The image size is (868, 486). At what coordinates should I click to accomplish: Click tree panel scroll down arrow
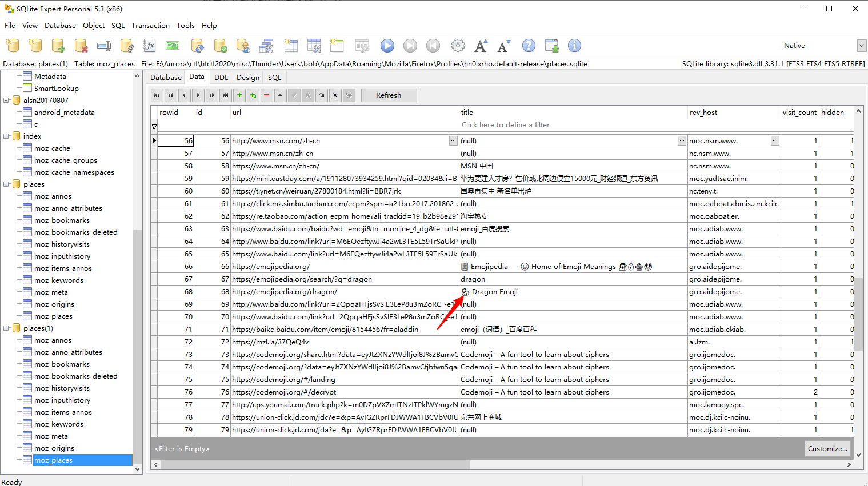pos(137,469)
